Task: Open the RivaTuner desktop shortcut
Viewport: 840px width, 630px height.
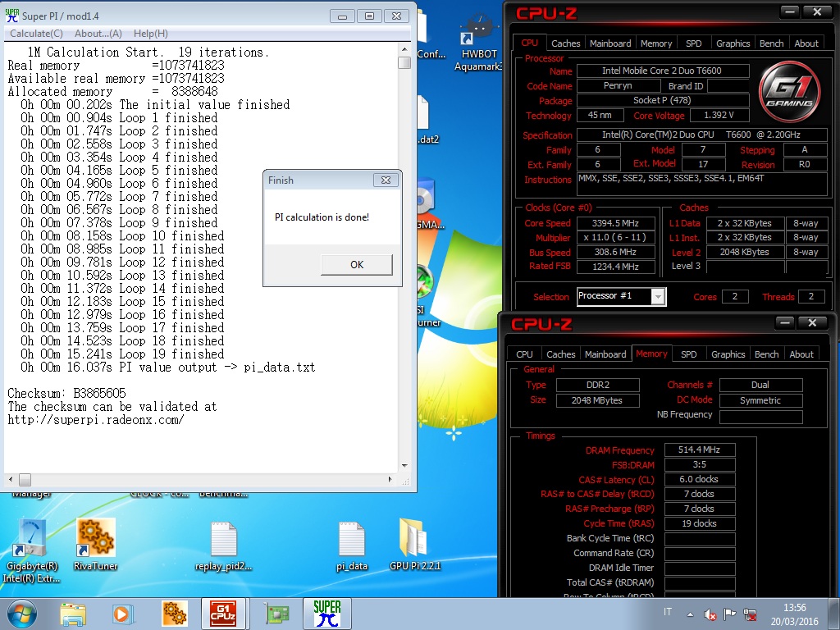Action: click(95, 545)
